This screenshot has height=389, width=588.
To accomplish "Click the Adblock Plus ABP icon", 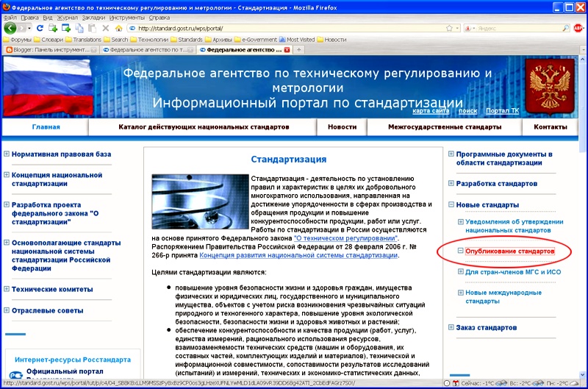I will [578, 28].
